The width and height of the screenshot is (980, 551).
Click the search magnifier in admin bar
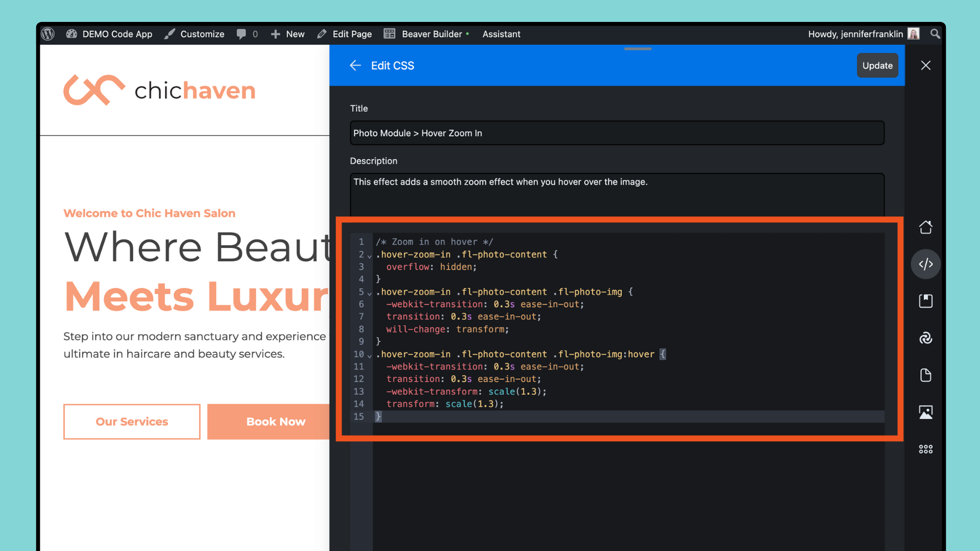935,34
